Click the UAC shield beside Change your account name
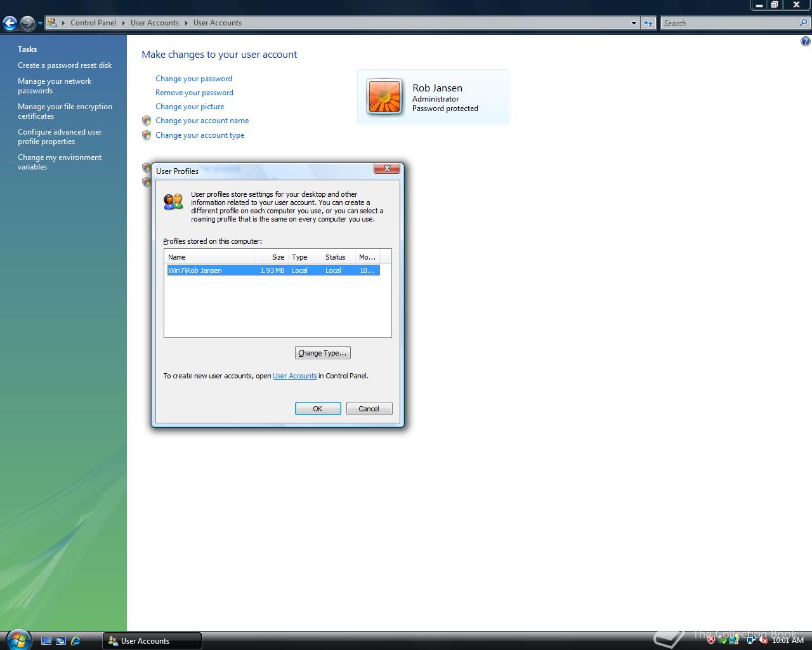This screenshot has height=650, width=812. [x=147, y=121]
